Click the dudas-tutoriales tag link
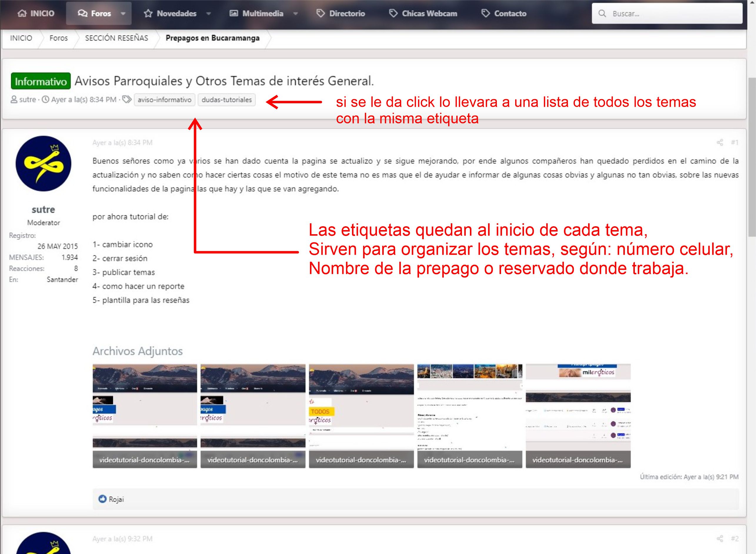Viewport: 756px width, 554px height. (226, 100)
